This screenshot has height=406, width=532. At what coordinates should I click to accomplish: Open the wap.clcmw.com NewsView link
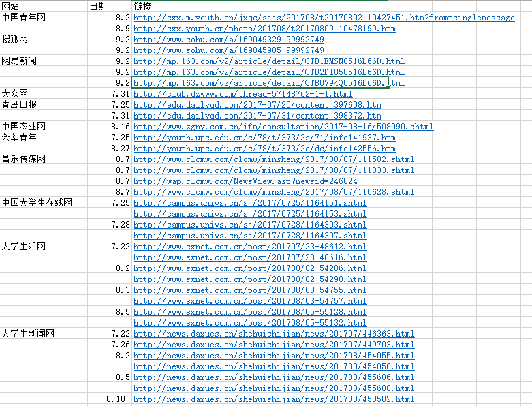[x=245, y=181]
